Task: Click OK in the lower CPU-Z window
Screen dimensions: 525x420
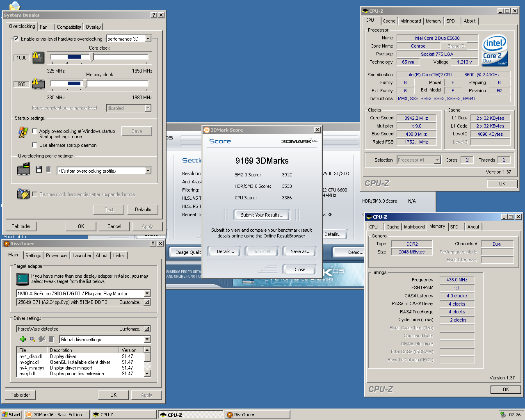Action: pos(506,390)
